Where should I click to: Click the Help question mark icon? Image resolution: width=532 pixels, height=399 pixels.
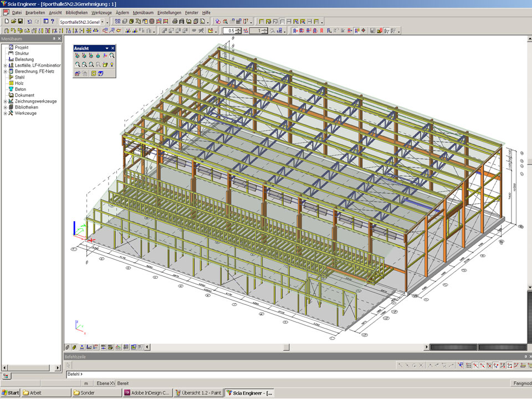(53, 22)
